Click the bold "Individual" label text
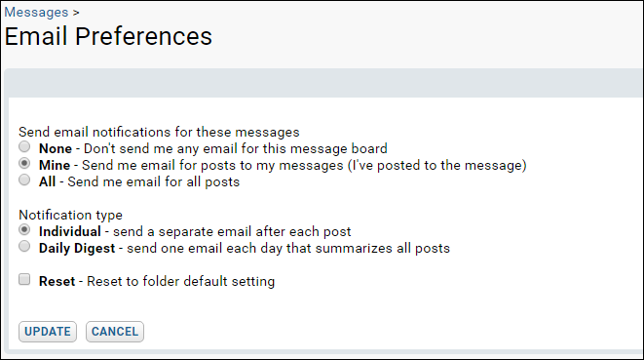The width and height of the screenshot is (644, 360). coord(70,231)
